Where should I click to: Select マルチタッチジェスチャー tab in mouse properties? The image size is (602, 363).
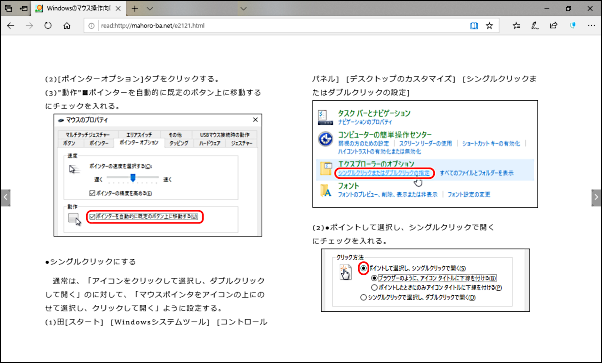(x=87, y=135)
